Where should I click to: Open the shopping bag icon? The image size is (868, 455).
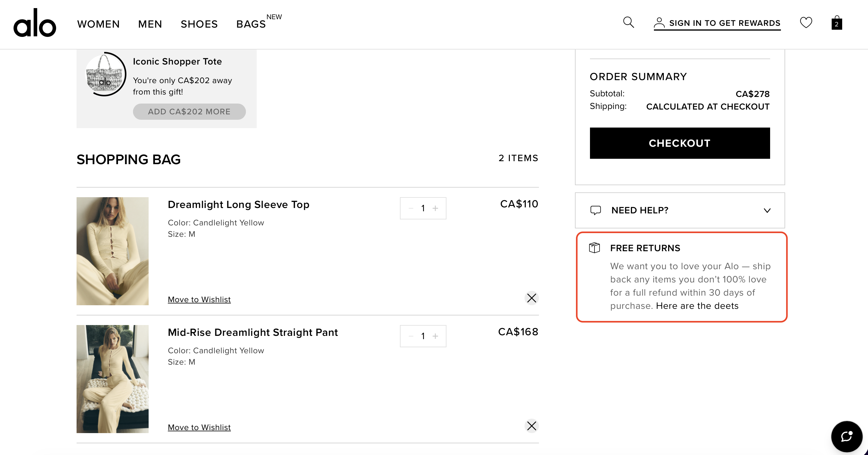click(837, 23)
